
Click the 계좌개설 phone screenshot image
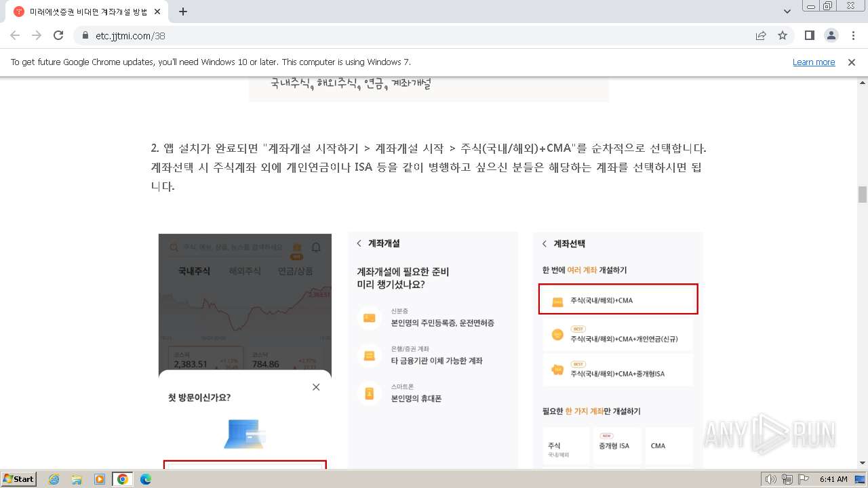tap(433, 350)
